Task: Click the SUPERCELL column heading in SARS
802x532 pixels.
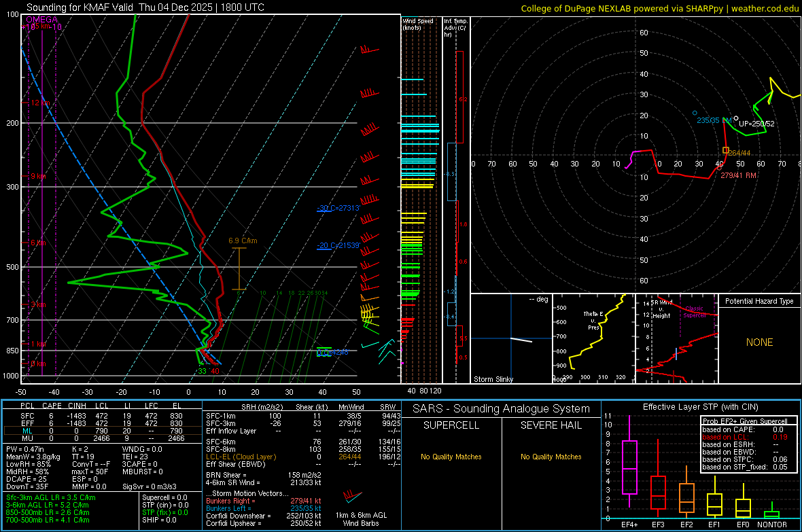Action: 451,425
